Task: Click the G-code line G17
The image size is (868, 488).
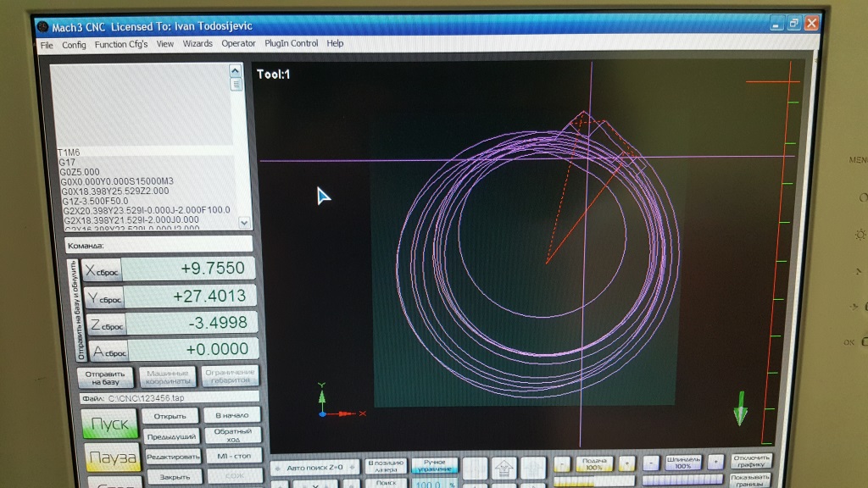Action: click(67, 162)
